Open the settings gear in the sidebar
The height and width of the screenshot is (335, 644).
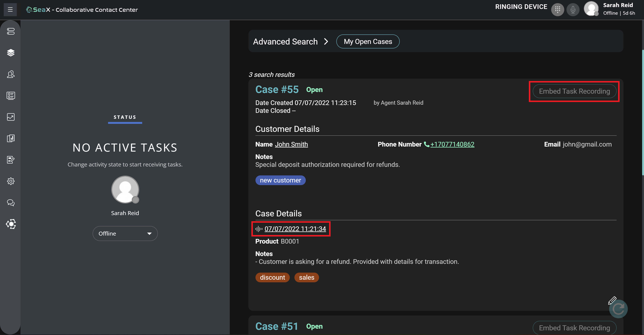(x=11, y=181)
